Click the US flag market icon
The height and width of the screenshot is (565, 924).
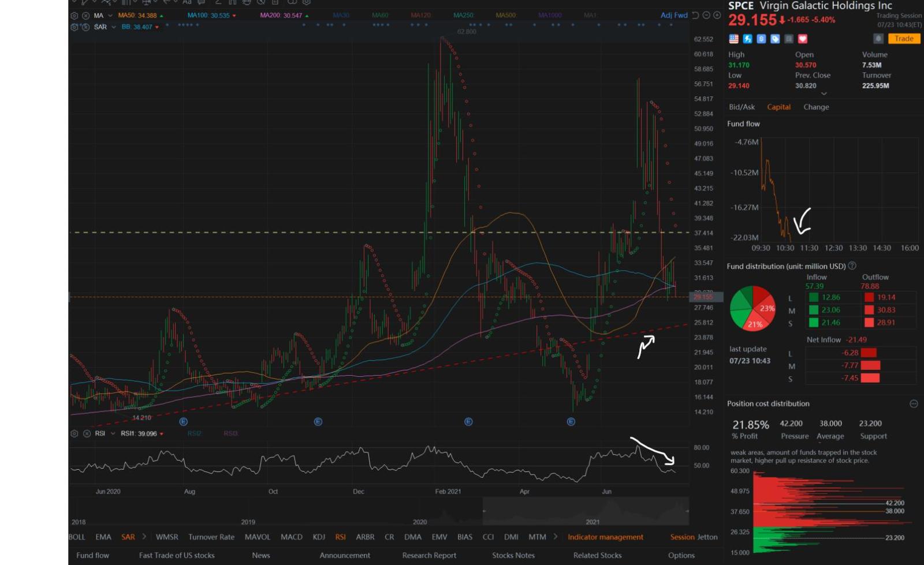pyautogui.click(x=733, y=39)
